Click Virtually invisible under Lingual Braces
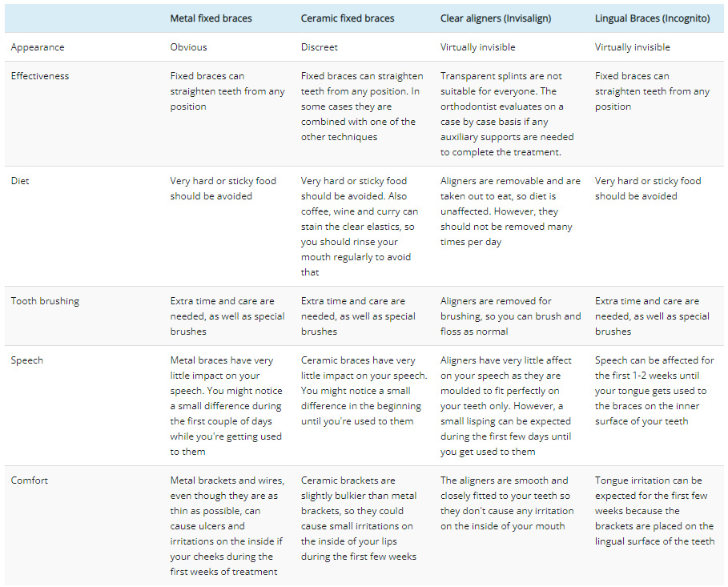The height and width of the screenshot is (587, 728). pyautogui.click(x=633, y=47)
